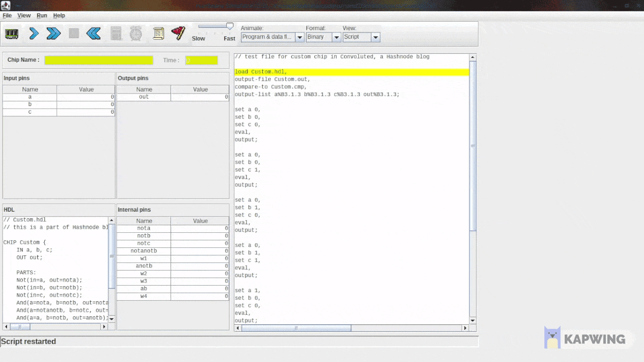Click the Eval calculator icon
The width and height of the screenshot is (644, 362).
[x=116, y=34]
